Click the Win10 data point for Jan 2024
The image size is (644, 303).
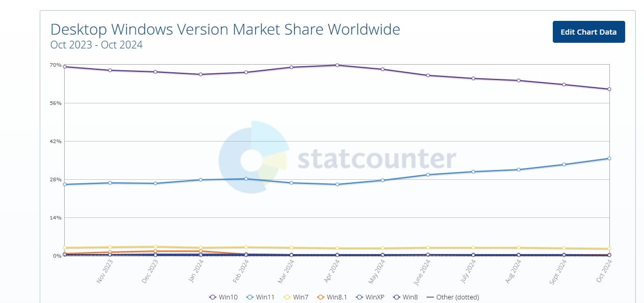[201, 74]
